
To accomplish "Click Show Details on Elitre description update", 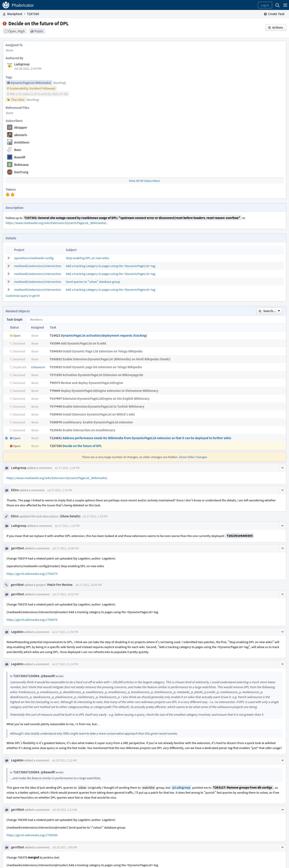I will [70, 516].
